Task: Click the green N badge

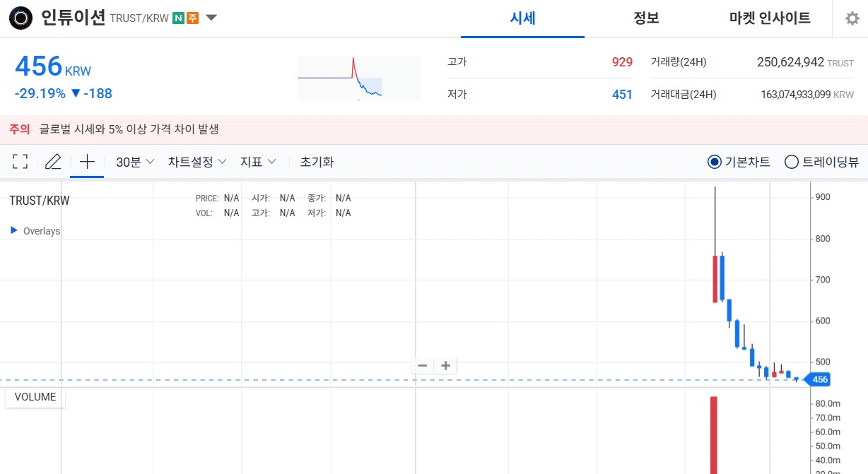Action: pyautogui.click(x=178, y=18)
